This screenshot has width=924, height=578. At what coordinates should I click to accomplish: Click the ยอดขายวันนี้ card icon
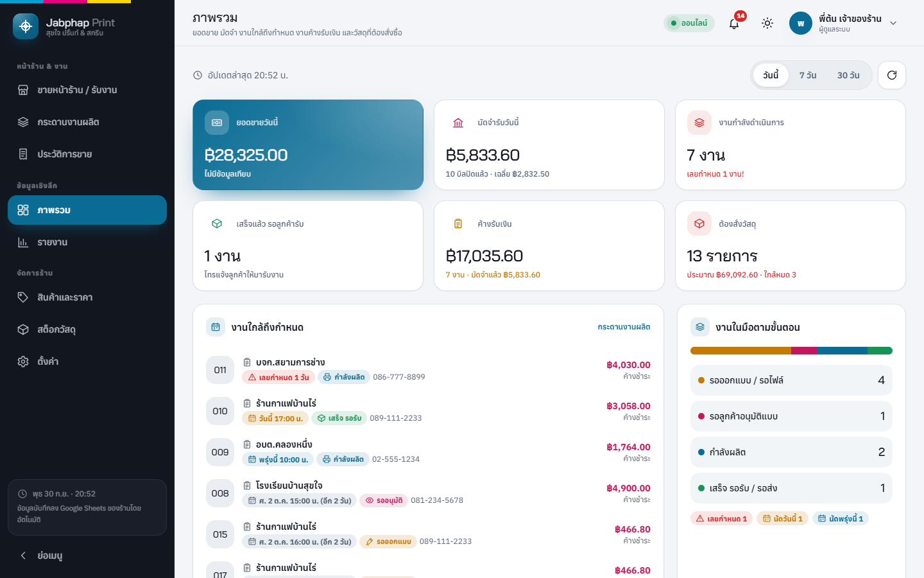(217, 123)
